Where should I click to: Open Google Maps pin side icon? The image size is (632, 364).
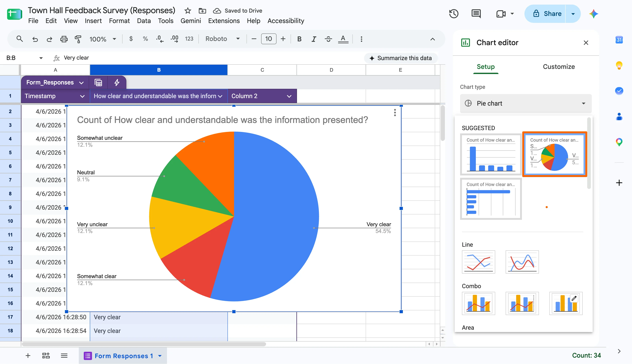619,142
